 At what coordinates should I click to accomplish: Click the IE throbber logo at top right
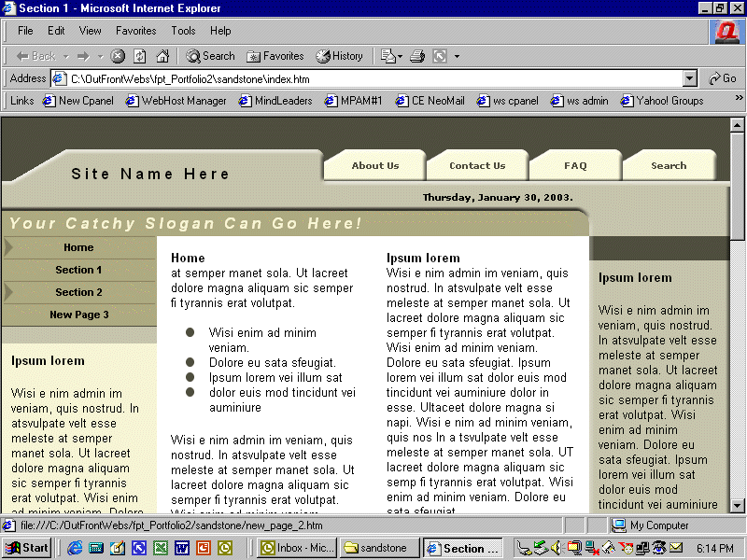(x=727, y=32)
